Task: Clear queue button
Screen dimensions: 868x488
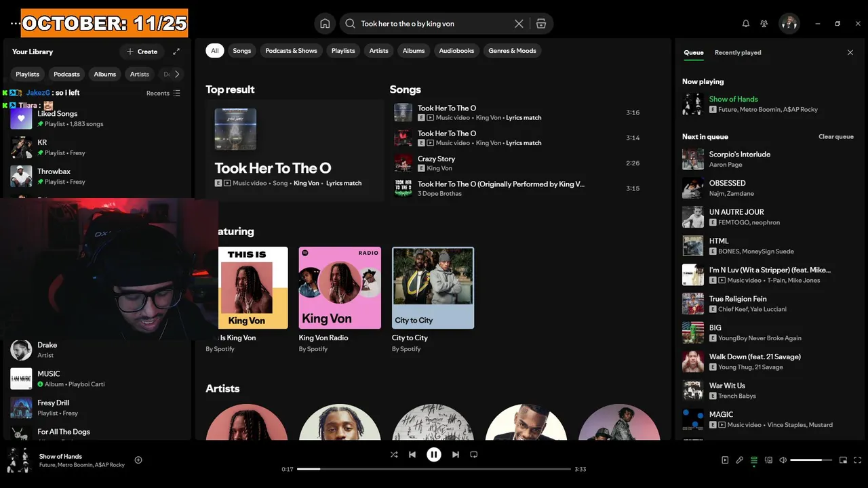Action: (836, 137)
